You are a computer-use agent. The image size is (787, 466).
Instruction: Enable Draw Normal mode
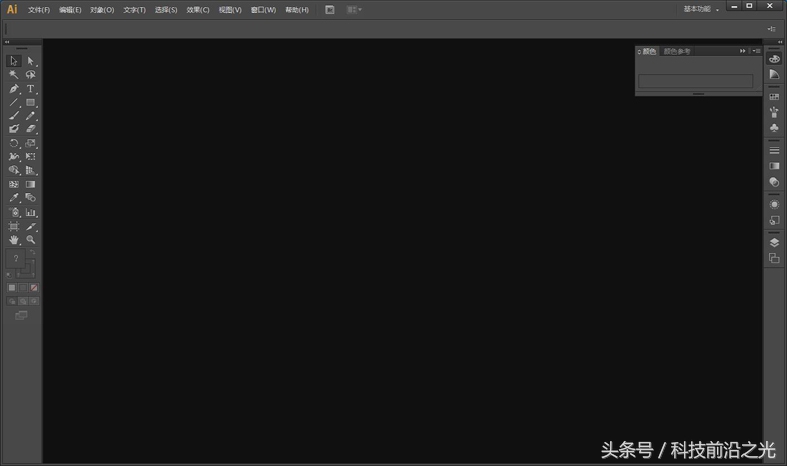pos(12,301)
